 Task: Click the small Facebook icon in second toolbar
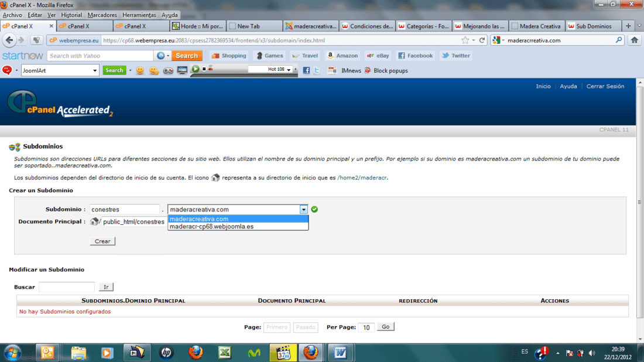306,70
